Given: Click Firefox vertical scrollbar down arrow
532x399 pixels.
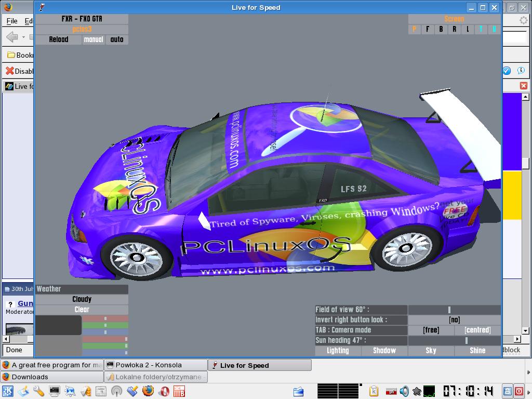Looking at the screenshot, I should click(x=526, y=330).
